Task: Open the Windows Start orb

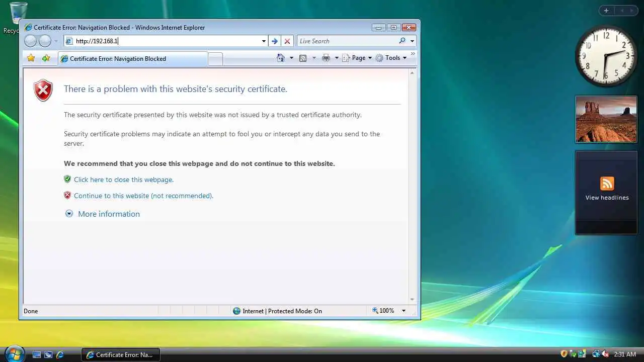Action: [14, 353]
